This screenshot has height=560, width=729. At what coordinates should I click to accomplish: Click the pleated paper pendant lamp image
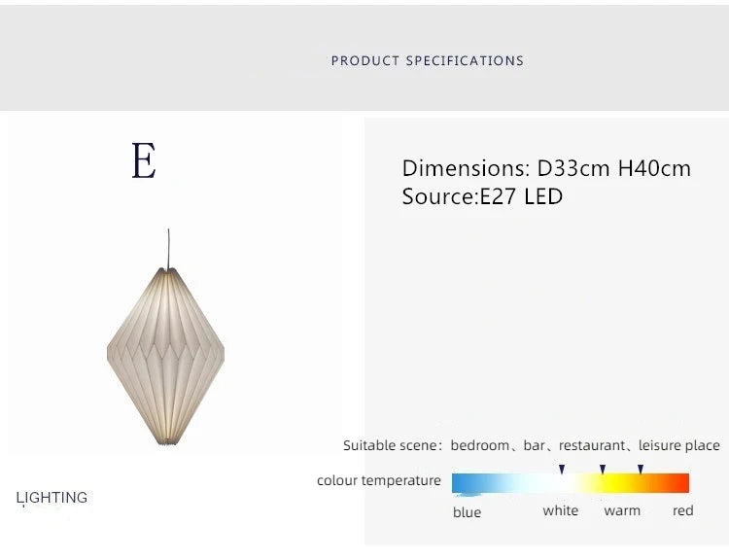(x=164, y=355)
